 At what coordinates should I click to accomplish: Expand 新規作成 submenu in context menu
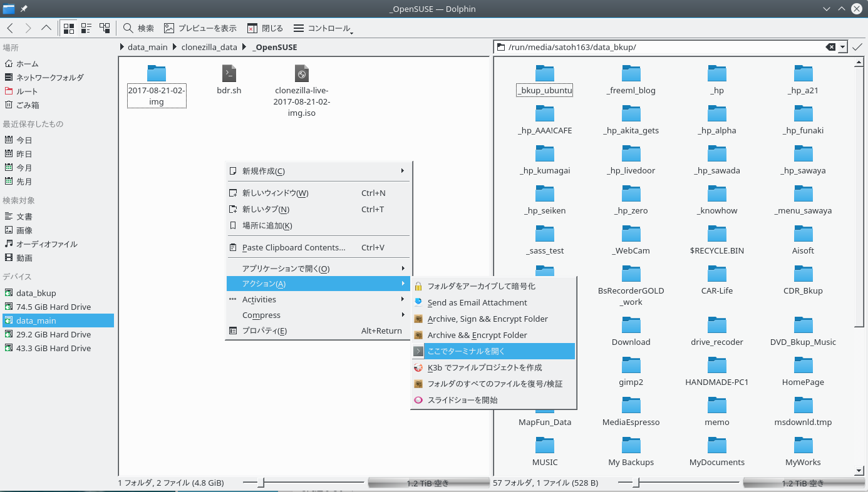pos(318,172)
